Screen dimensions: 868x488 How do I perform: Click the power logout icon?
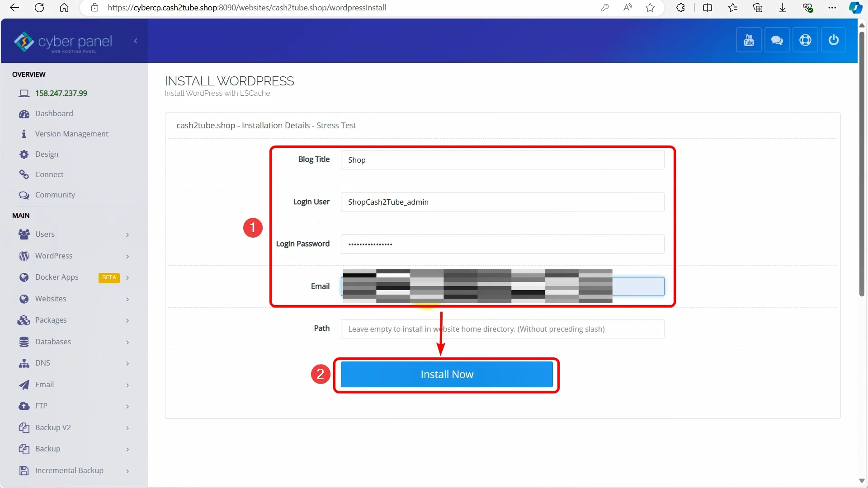click(x=833, y=40)
